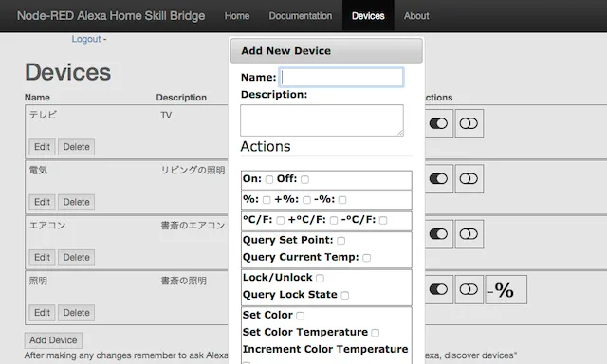Screen dimensions: 607x364
Task: Enable the %: percentage checkbox
Action: [267, 200]
